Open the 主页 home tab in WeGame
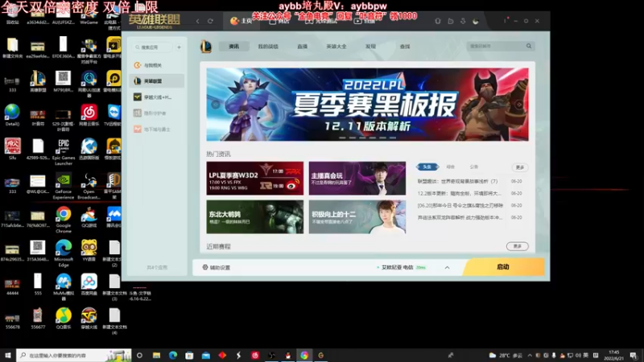This screenshot has width=644, height=362. (x=242, y=21)
